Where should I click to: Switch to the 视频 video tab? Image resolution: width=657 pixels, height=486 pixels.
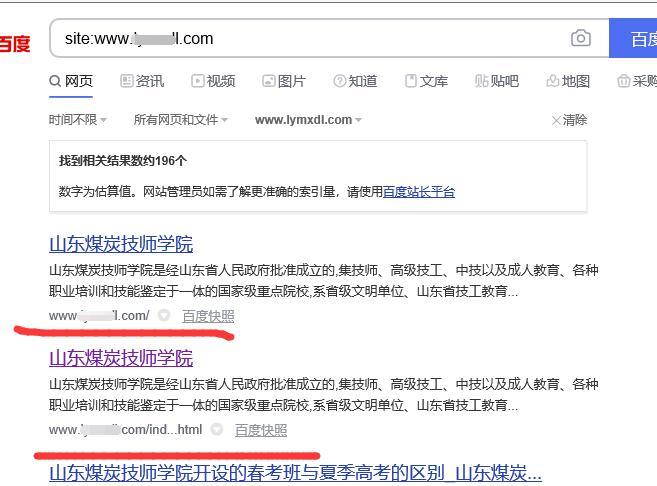coord(213,81)
